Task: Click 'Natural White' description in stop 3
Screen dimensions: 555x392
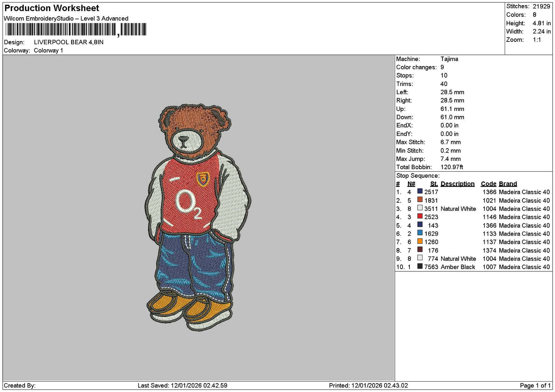Action: tap(458, 209)
